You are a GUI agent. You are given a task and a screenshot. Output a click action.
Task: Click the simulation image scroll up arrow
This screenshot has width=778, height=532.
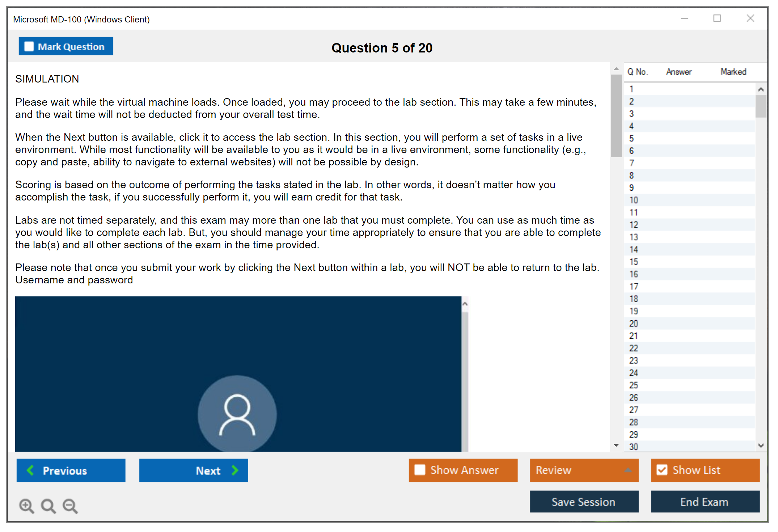pos(465,304)
